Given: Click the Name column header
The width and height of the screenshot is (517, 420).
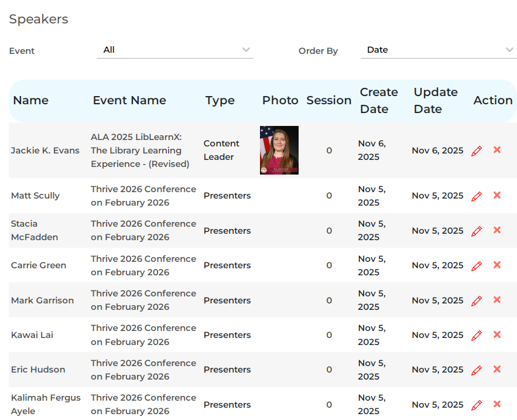Looking at the screenshot, I should (30, 101).
